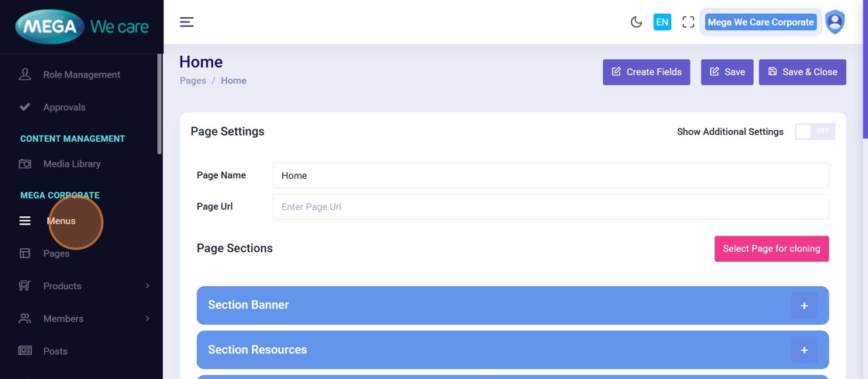Expand Section Banner with plus button
Screen dimensions: 868x379
804,305
